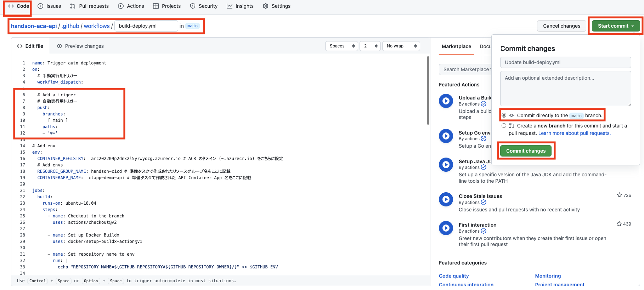Open the No wrap dropdown
The height and width of the screenshot is (290, 644).
(x=401, y=46)
